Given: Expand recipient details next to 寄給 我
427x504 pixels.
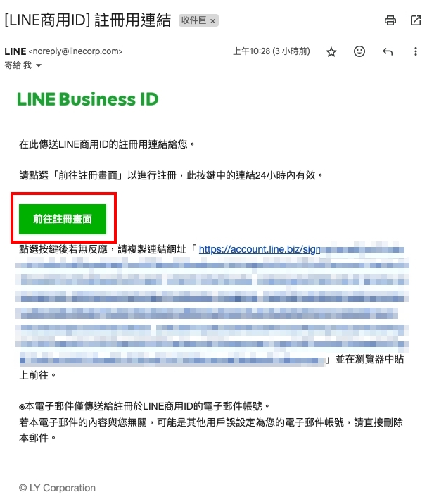Looking at the screenshot, I should 39,65.
